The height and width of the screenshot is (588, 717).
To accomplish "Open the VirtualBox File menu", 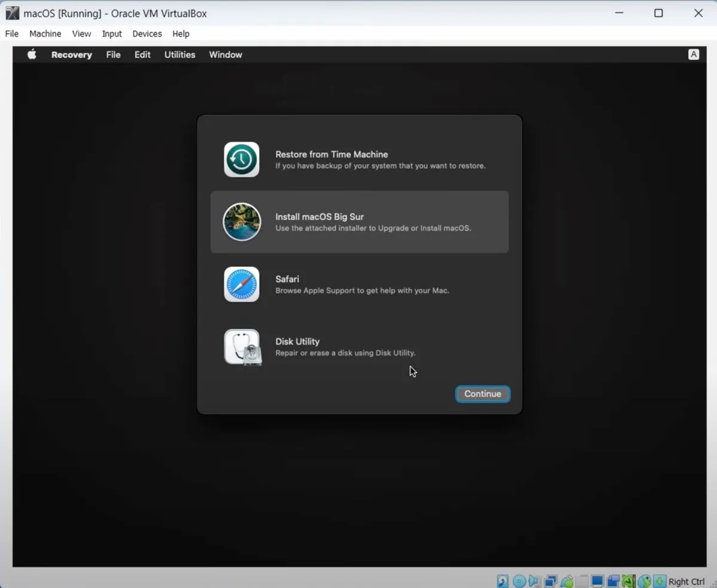I will pyautogui.click(x=12, y=34).
